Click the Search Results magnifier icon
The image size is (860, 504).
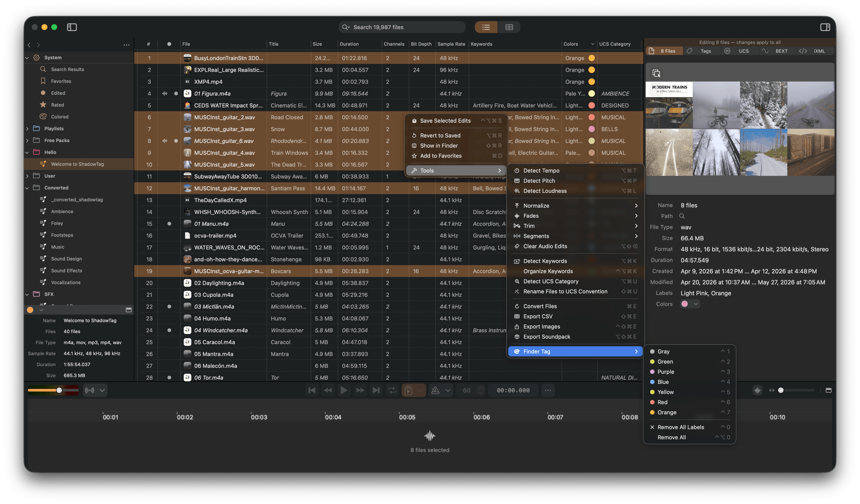(43, 69)
